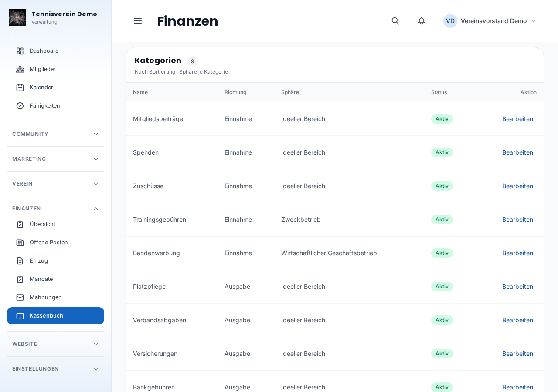Click the Tennisverein Demo logo thumbnail
558x392 pixels.
coord(17,17)
